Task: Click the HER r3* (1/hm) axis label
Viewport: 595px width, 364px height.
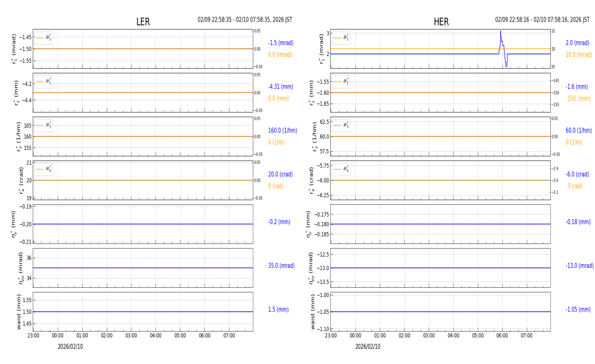Action: click(x=314, y=136)
